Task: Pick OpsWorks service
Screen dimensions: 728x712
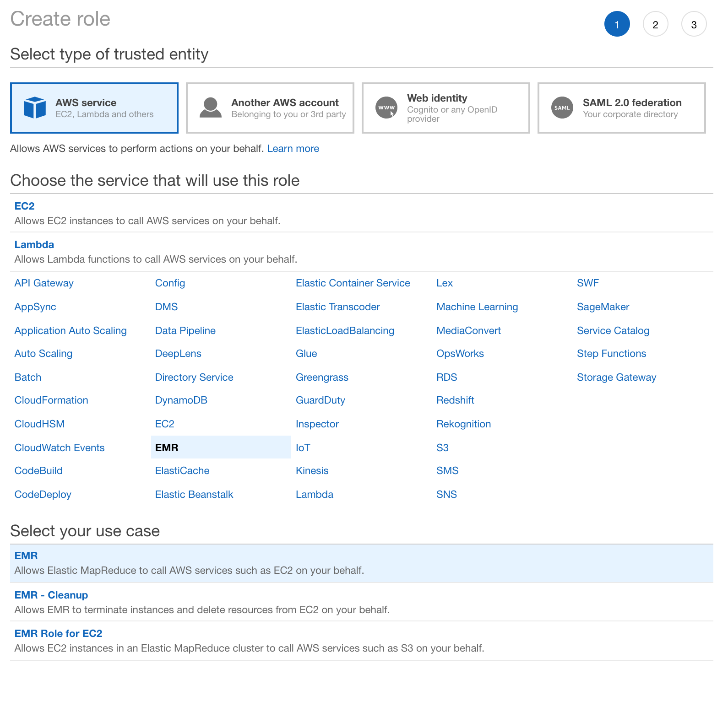Action: (460, 354)
